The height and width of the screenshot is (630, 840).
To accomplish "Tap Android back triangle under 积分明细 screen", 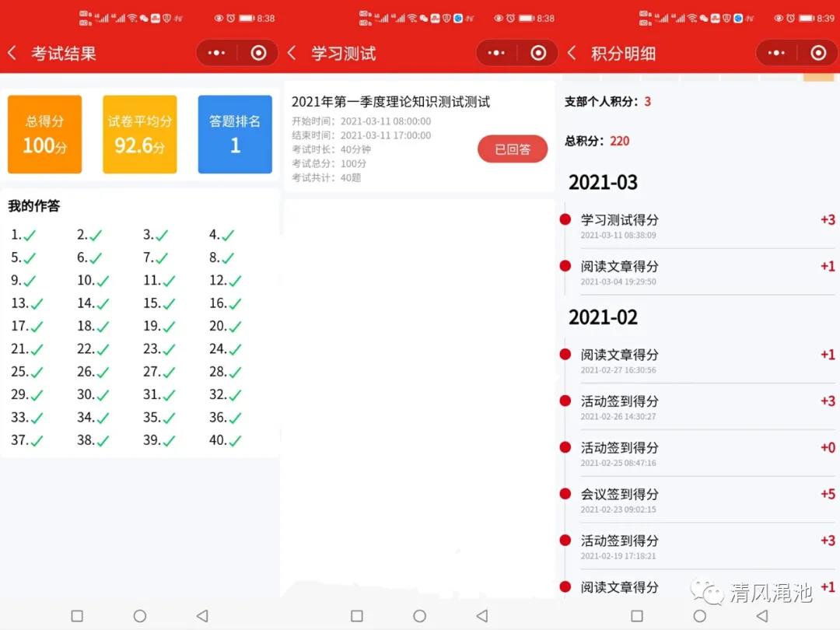I will click(762, 616).
